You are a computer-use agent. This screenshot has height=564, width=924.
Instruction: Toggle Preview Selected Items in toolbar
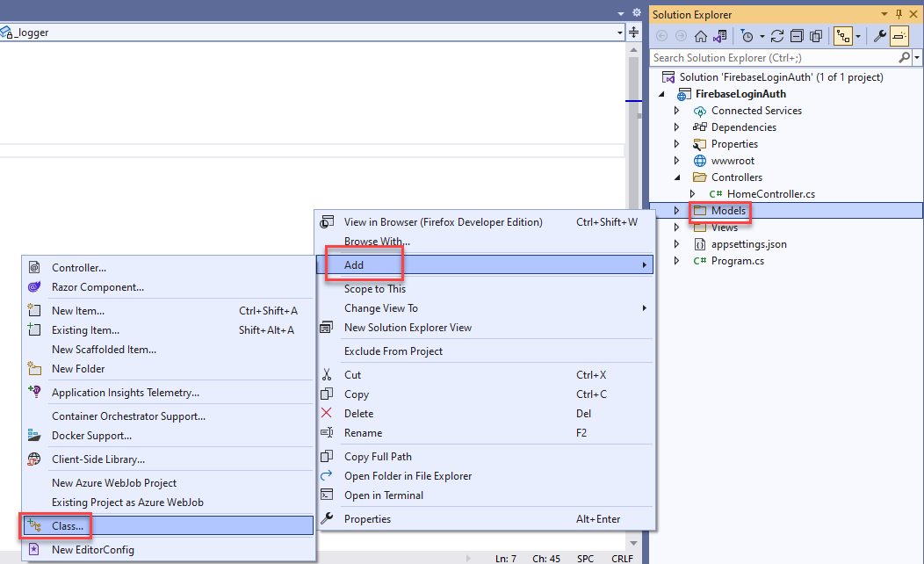(900, 36)
